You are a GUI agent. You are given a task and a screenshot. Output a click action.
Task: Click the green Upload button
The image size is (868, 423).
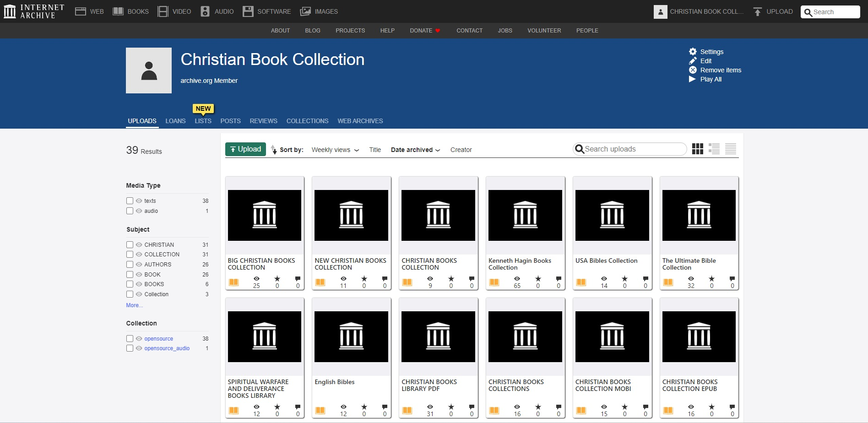(245, 149)
